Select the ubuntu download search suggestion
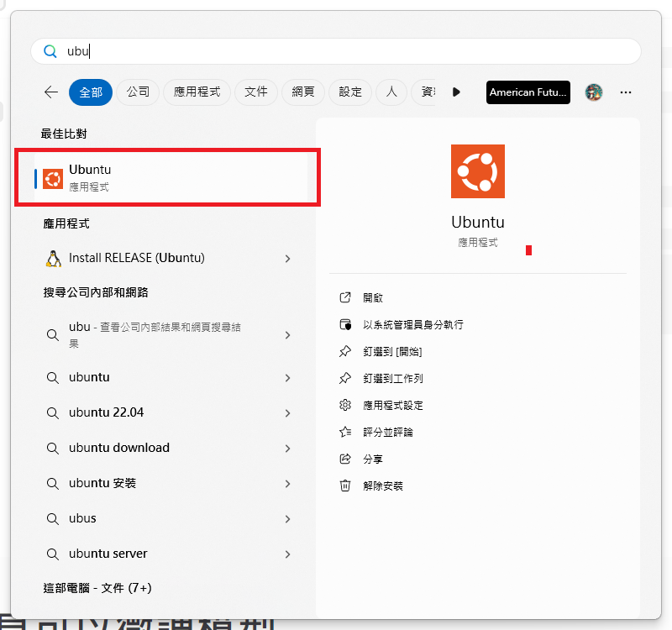672x630 pixels. (x=119, y=448)
